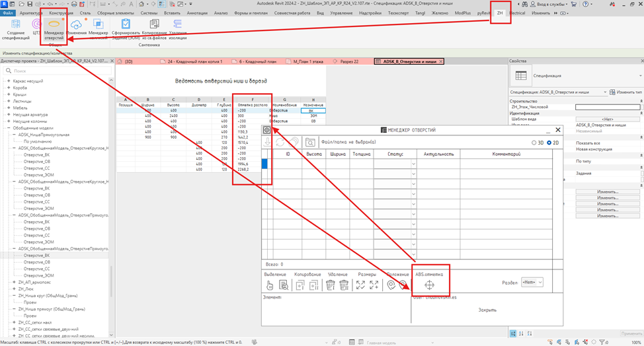Switch to Системы ribbon tab
Viewport: 644px width, 346px height.
tap(149, 13)
